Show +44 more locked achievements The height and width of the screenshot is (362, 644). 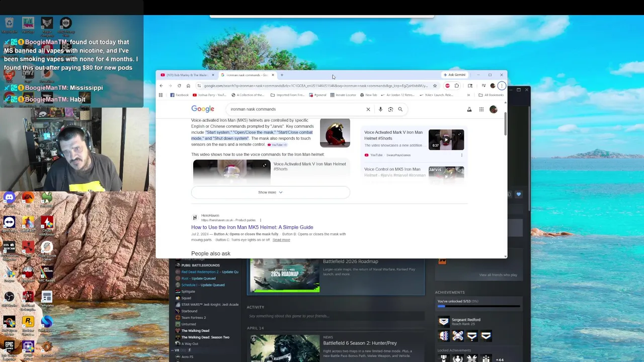point(500,360)
